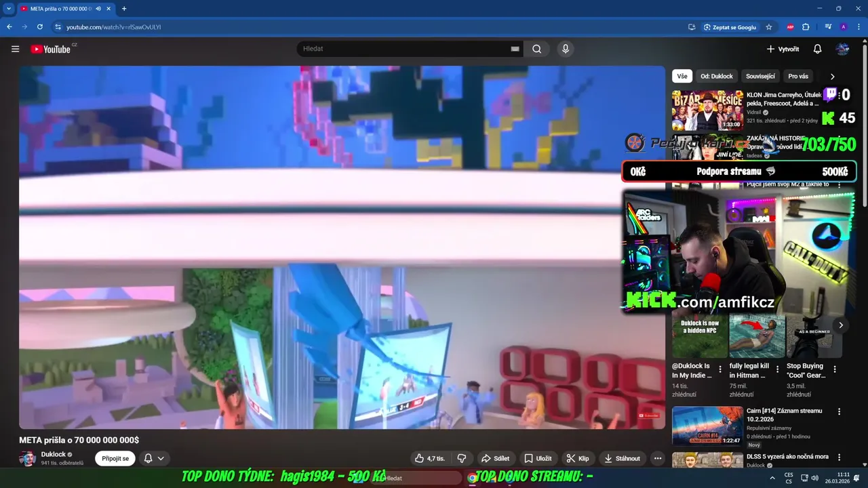Toggle channel notification bell next to Připojit se
The image size is (868, 488).
coord(148,458)
